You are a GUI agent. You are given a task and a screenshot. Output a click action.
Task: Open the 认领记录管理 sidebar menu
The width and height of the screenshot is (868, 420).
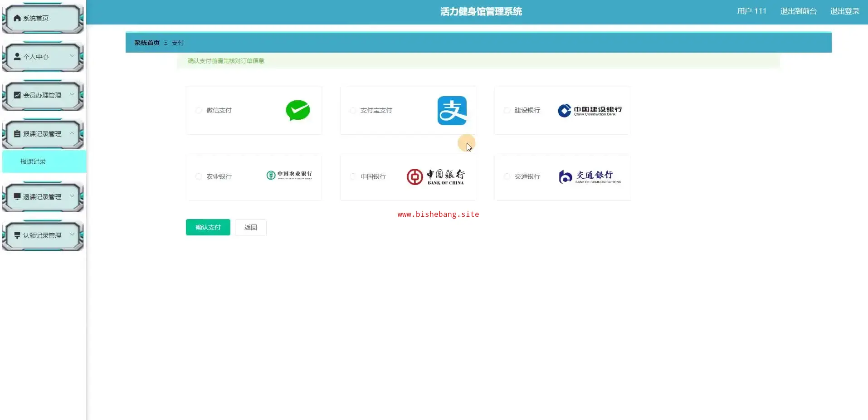[43, 235]
